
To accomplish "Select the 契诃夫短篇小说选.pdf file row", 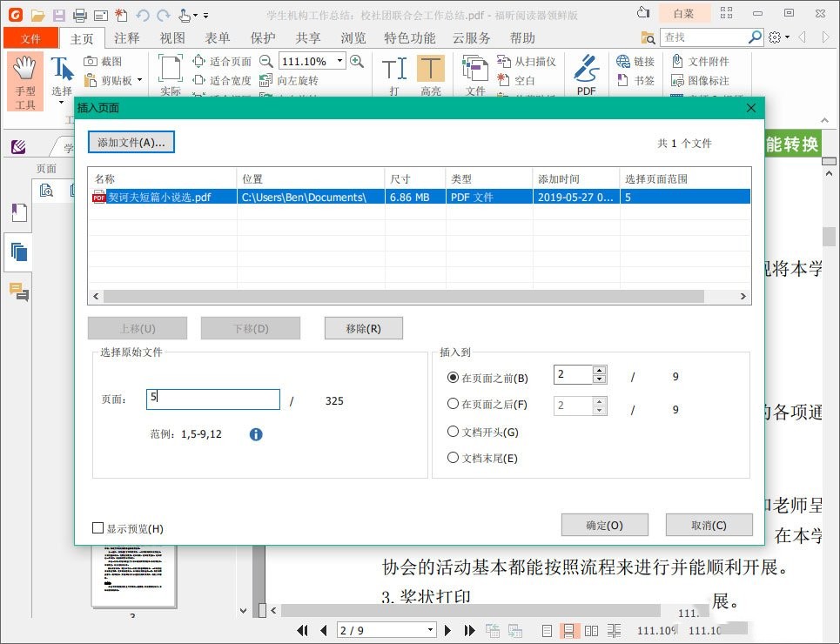I will (x=420, y=197).
